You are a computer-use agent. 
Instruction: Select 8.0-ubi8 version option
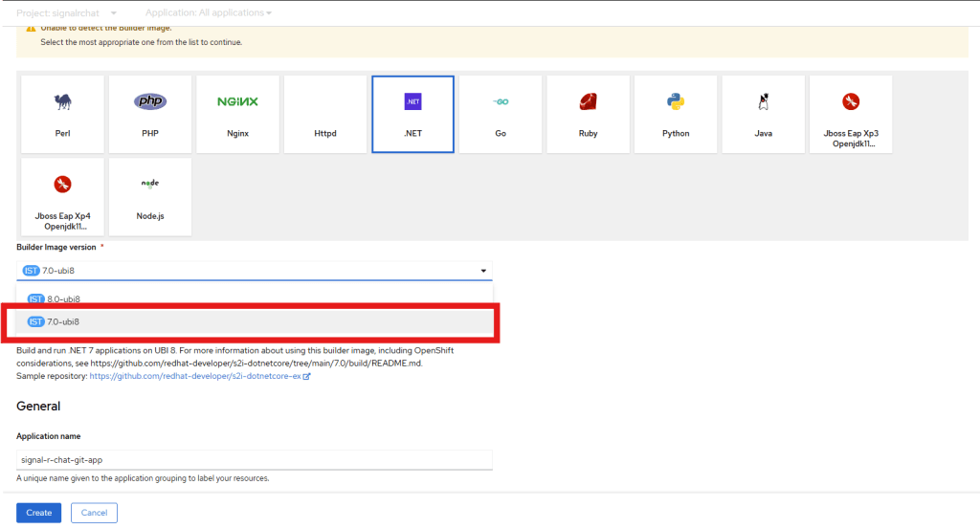(255, 298)
